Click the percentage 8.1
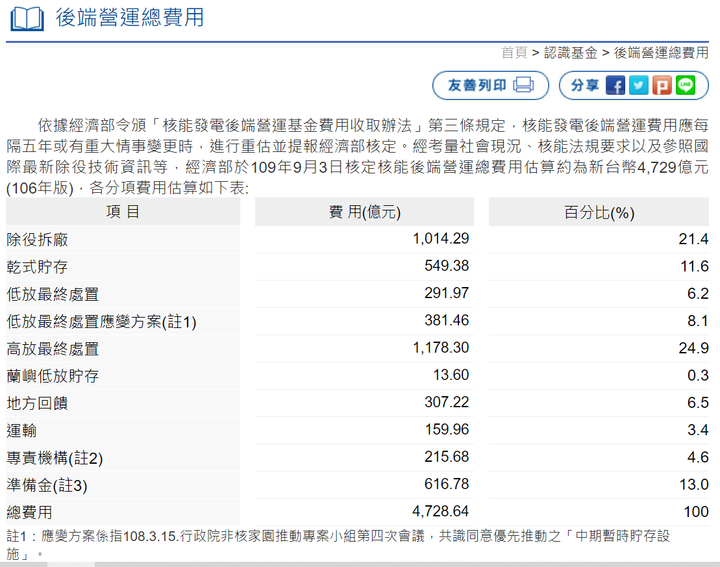 (698, 320)
